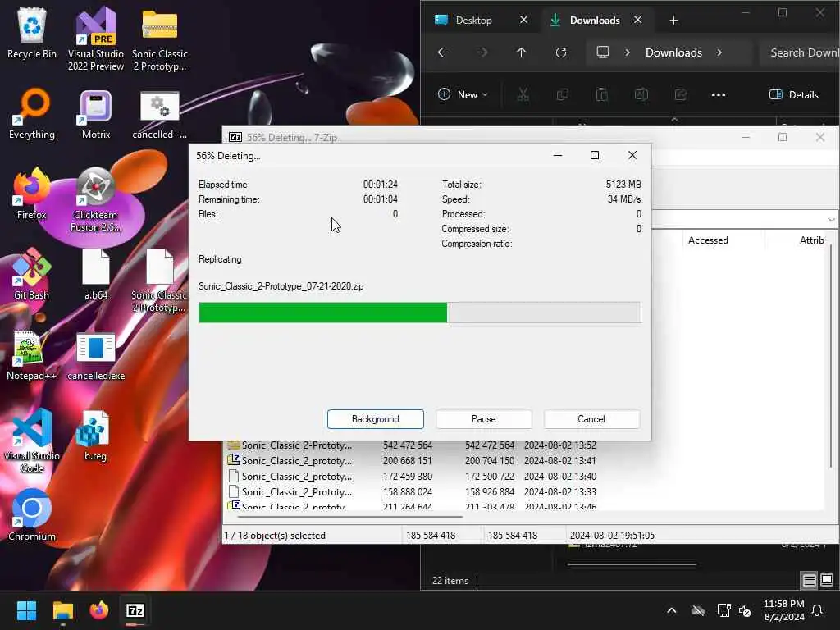Open Firefox from the taskbar
Viewport: 840px width, 630px height.
pyautogui.click(x=98, y=610)
